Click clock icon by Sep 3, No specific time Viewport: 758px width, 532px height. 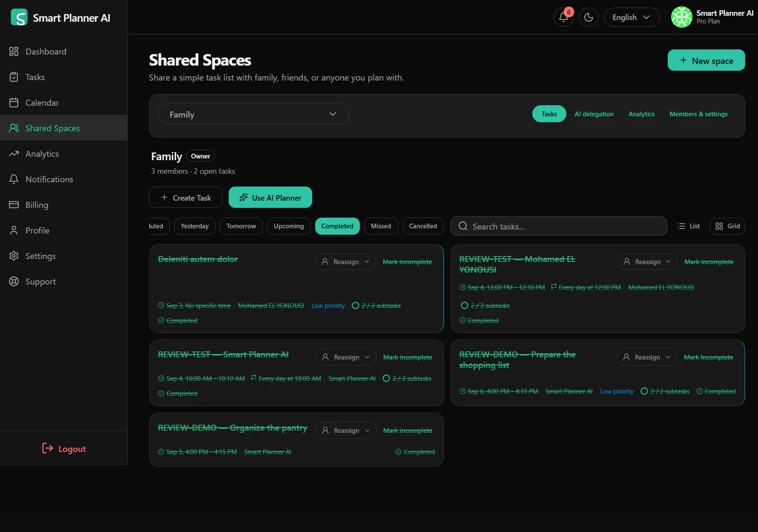click(x=161, y=305)
